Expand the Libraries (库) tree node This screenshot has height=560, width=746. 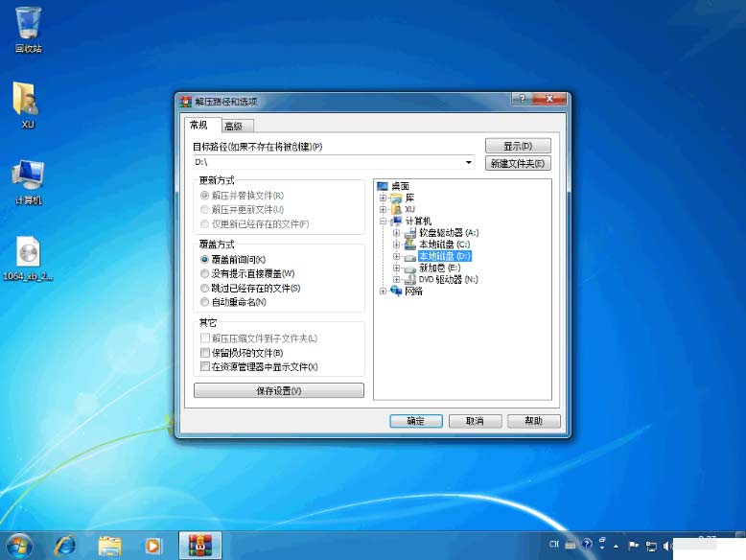tap(383, 198)
